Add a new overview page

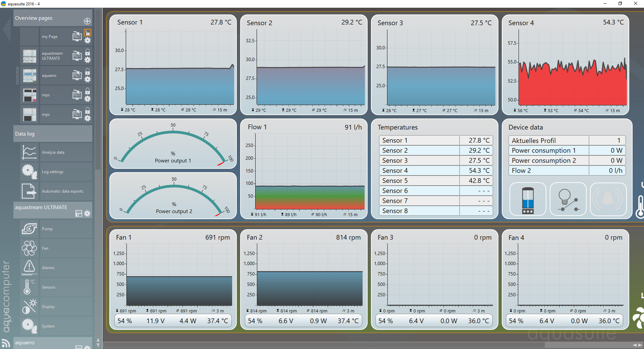(x=87, y=21)
